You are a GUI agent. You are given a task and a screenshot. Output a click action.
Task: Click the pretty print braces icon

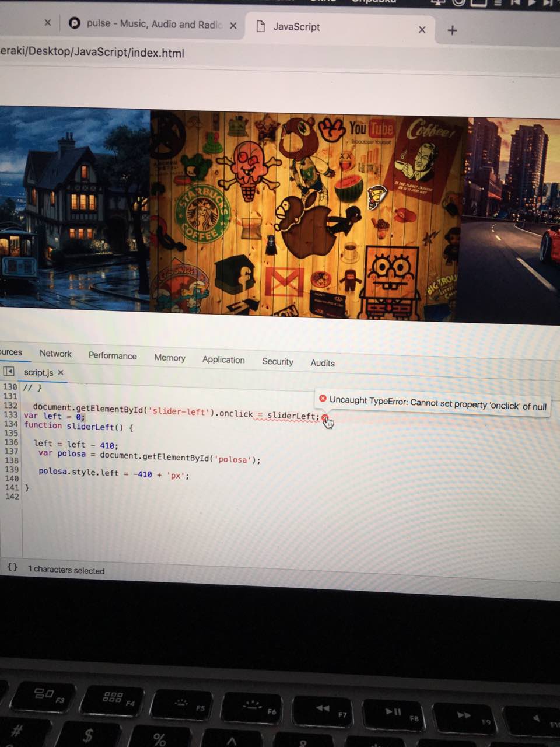(12, 567)
